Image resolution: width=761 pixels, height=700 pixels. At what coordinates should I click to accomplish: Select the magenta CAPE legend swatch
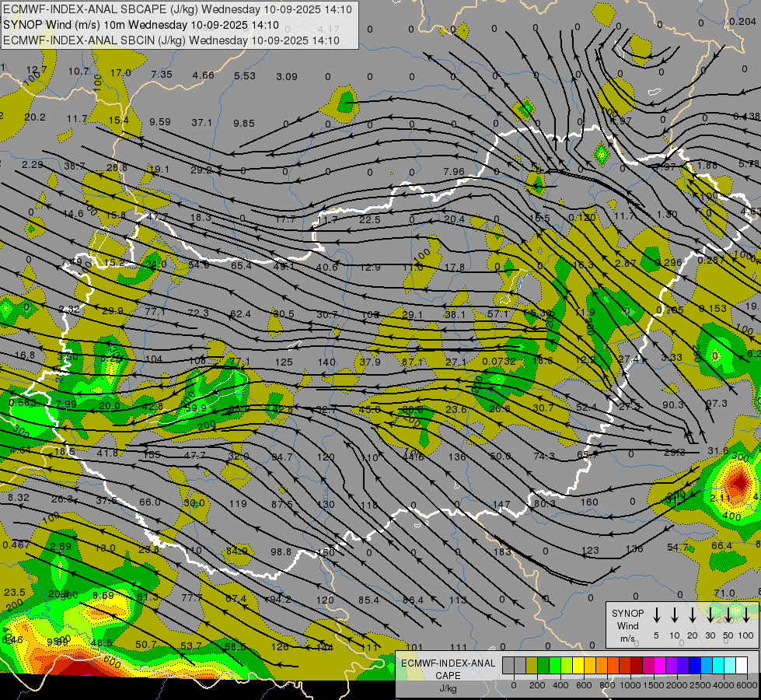tap(660, 666)
